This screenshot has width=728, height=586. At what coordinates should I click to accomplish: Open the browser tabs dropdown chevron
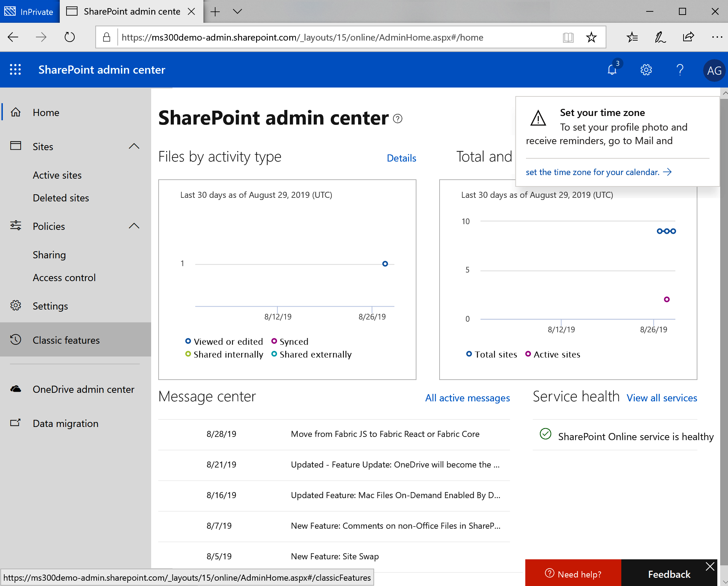(238, 12)
